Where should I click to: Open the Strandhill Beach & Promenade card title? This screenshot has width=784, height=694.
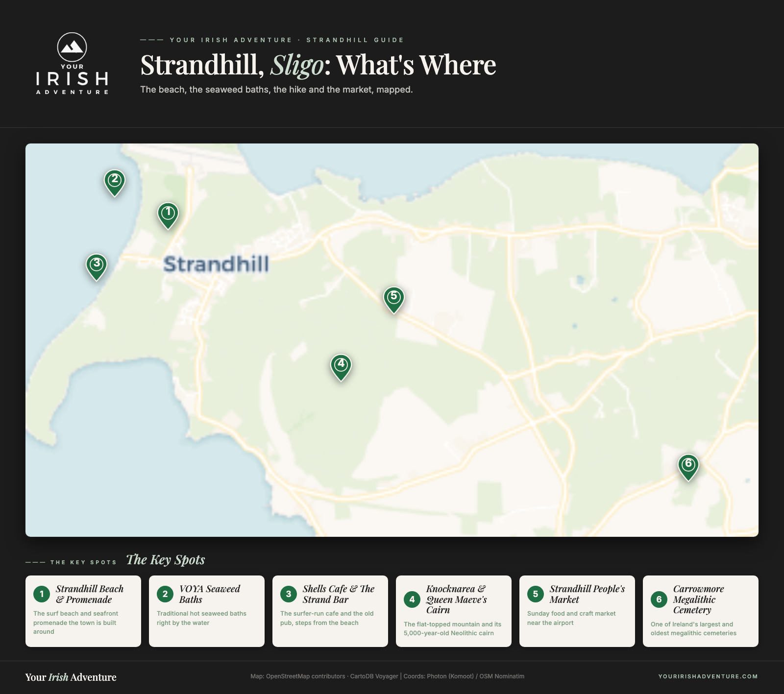pos(90,594)
